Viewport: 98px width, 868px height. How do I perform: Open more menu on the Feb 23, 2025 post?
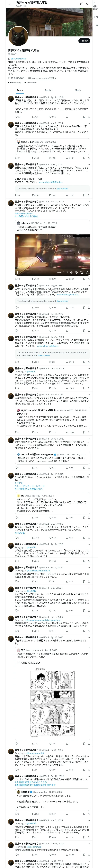89,202
